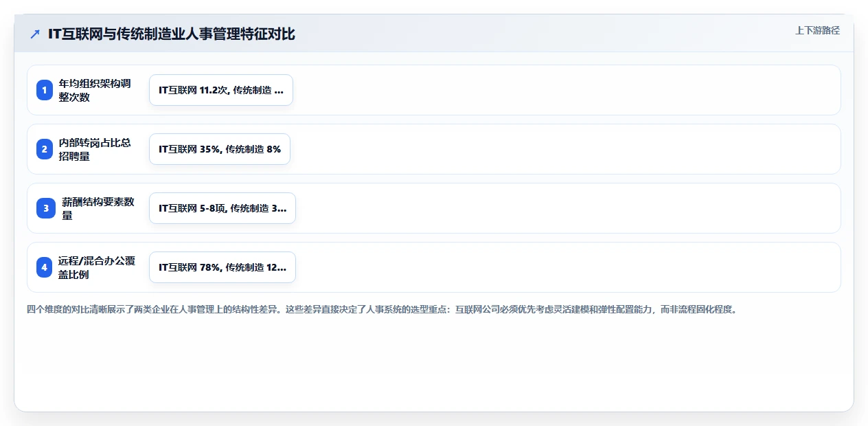Open the 上下游路径 label in header

(x=817, y=30)
